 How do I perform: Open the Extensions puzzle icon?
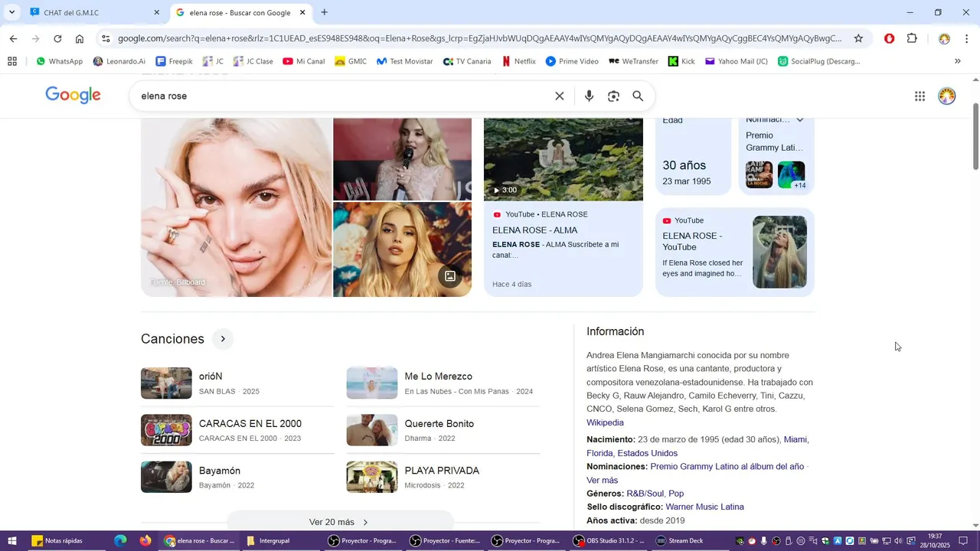[x=912, y=39]
